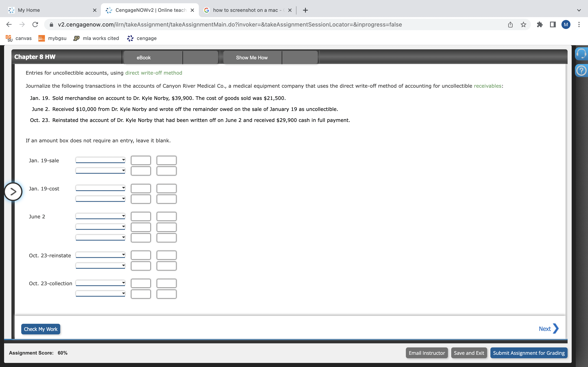Open the question mark help icon

click(x=582, y=70)
